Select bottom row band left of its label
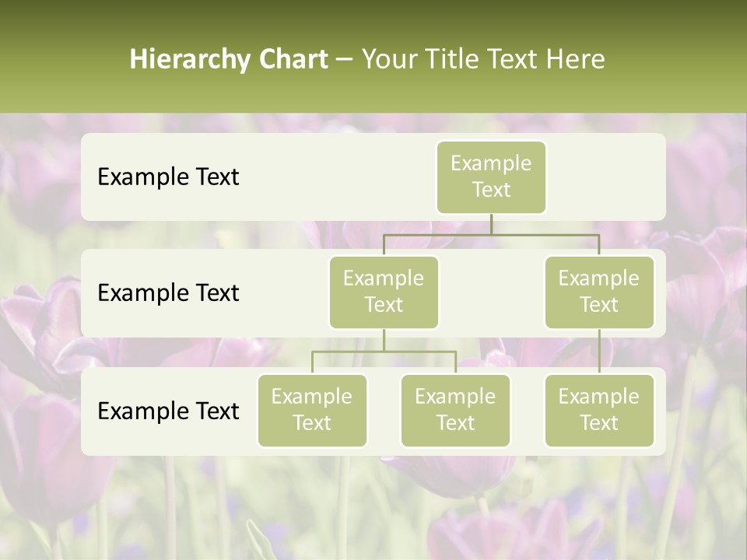Screen dimensions: 747x560 89,411
